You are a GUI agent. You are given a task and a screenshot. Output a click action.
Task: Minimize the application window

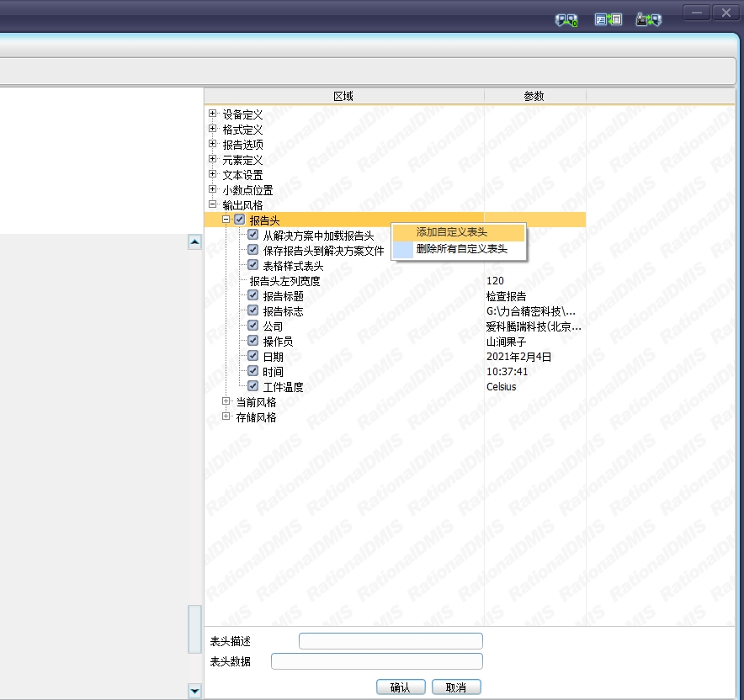tap(697, 13)
